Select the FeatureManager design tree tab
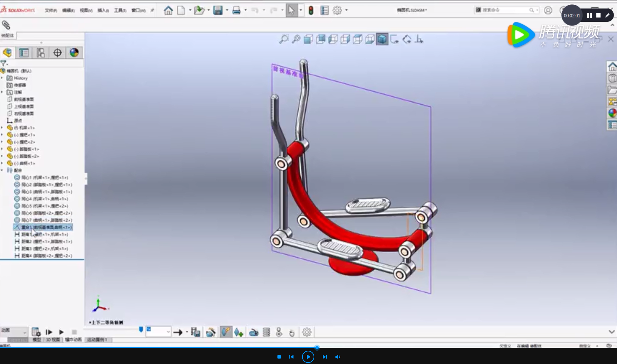 click(8, 52)
